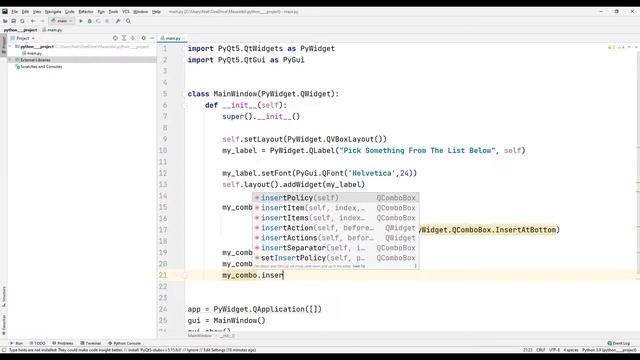Click the CRLF line separator in status bar
The image size is (640, 360).
click(540, 350)
